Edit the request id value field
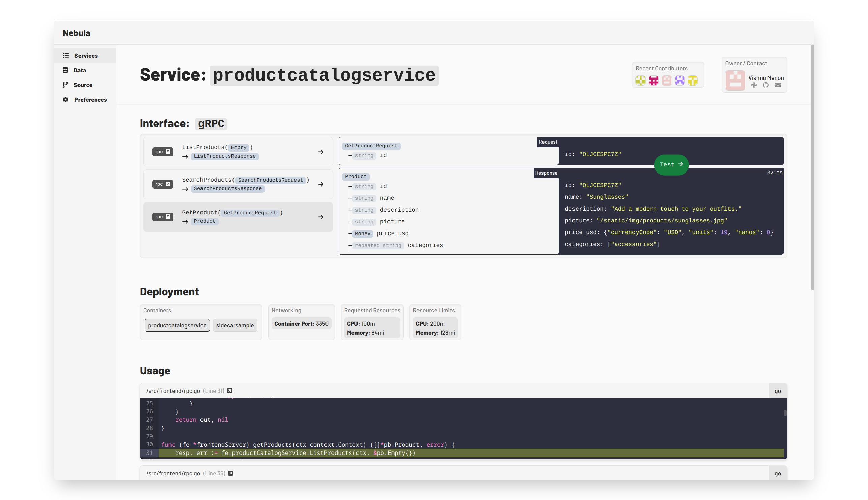The image size is (868, 500). [600, 154]
